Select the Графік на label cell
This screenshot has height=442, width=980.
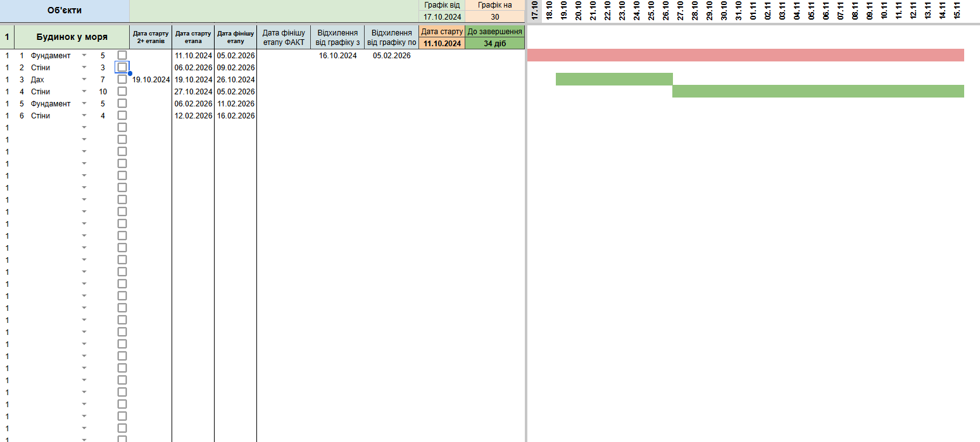click(x=495, y=5)
